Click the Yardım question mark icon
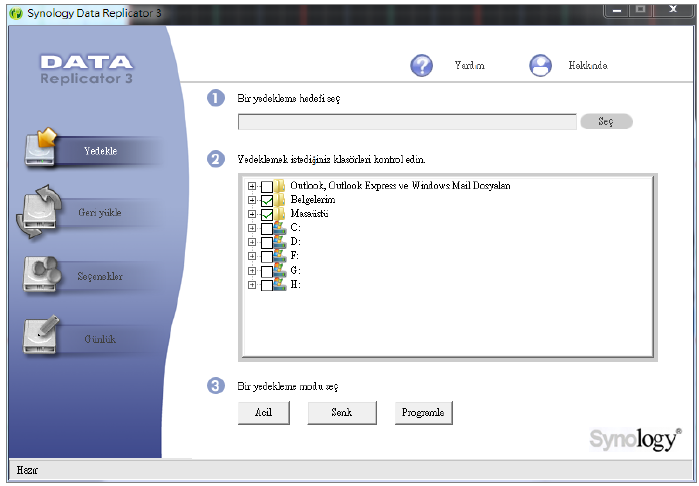Viewport: 699px width, 486px height. pyautogui.click(x=422, y=65)
